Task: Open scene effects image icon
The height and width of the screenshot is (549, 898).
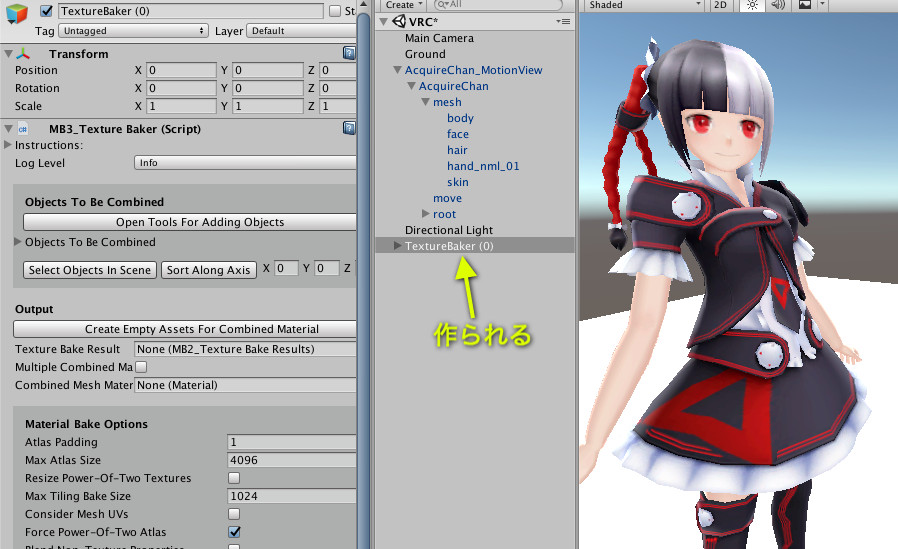Action: [805, 5]
